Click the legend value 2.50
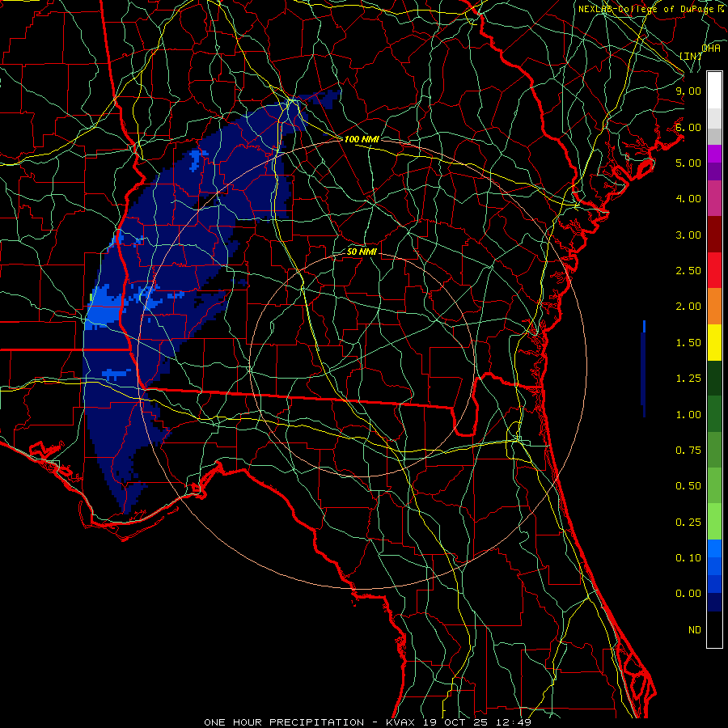This screenshot has height=728, width=728. 688,271
